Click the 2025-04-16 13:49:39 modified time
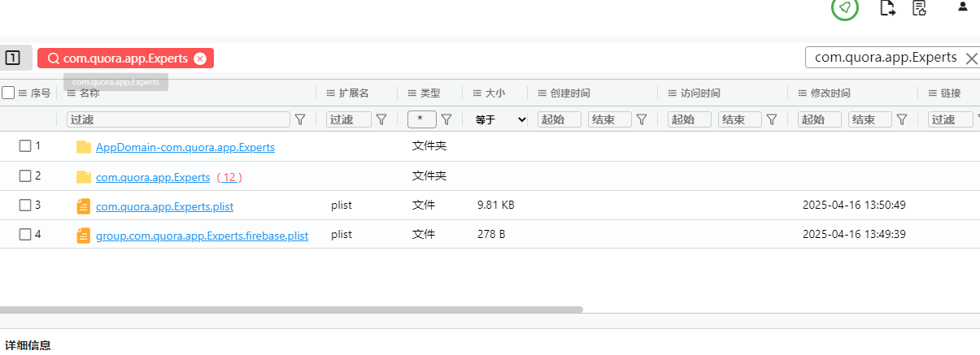 pos(854,234)
